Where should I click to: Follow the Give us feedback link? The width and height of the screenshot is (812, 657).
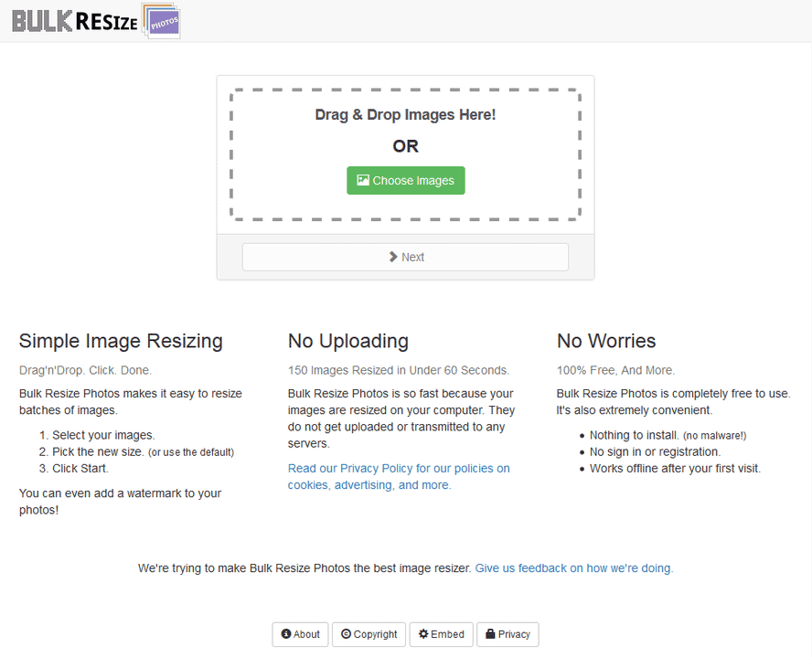(573, 567)
